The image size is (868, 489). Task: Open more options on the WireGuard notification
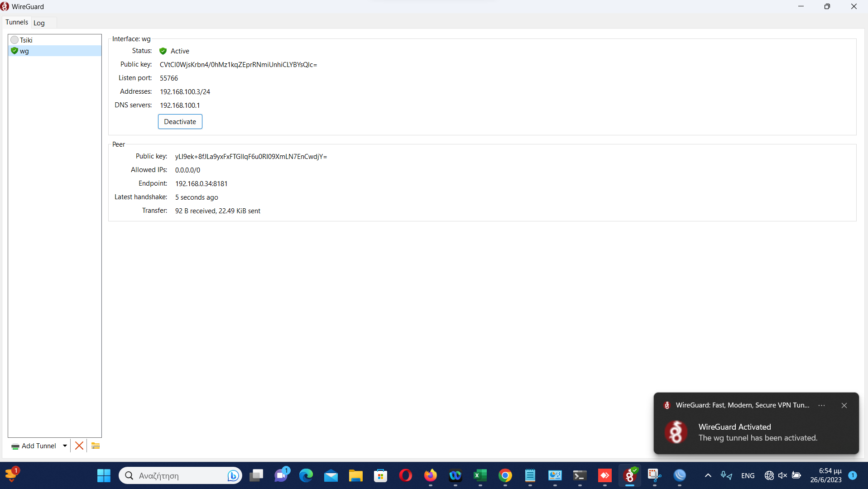click(x=821, y=405)
